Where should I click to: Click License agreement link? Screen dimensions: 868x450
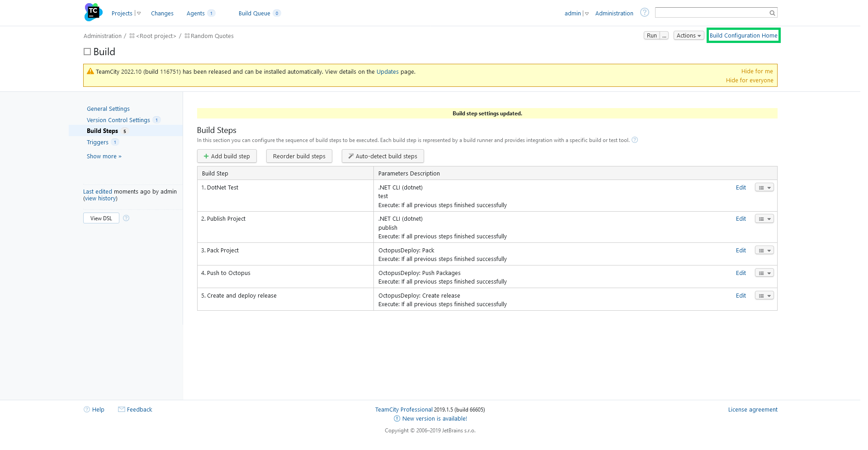[753, 410]
